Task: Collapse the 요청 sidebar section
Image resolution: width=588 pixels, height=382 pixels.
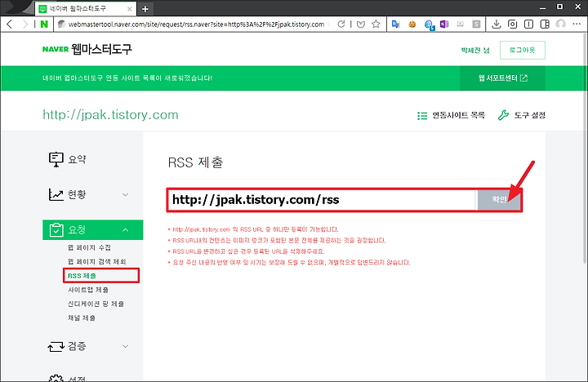Action: 92,230
